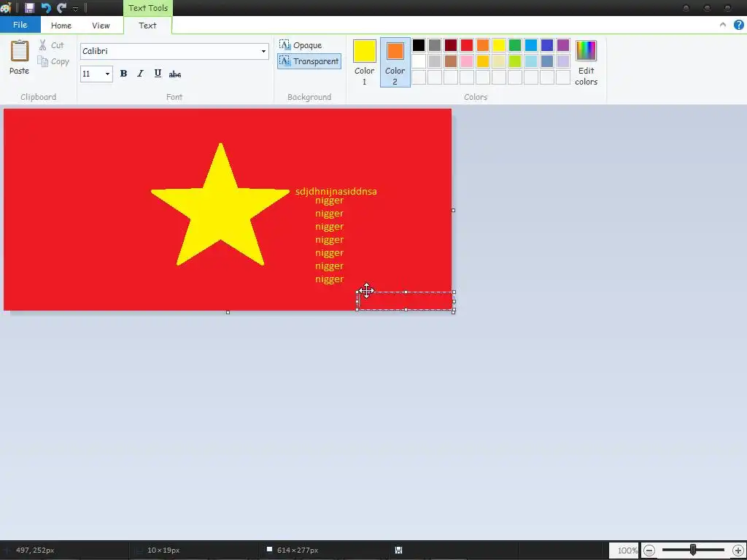This screenshot has height=560, width=747.
Task: Select the Color 1 foreground box
Action: tap(365, 63)
